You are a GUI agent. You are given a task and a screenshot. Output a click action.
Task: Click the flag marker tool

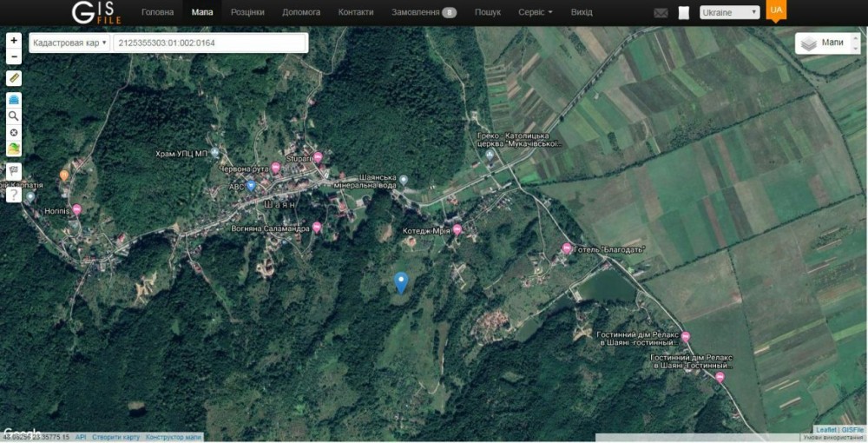coord(14,171)
